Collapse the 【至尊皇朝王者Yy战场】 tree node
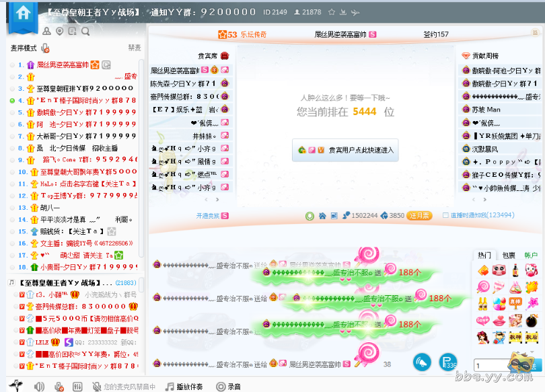Screen dimensions: 545x392 pyautogui.click(x=11, y=282)
